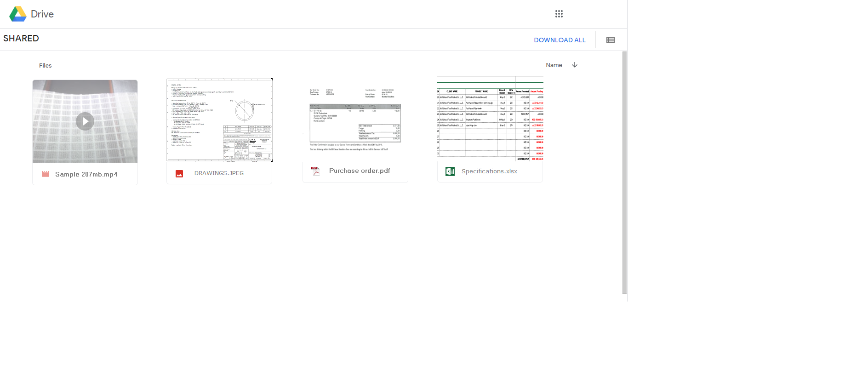
Task: Open the Specifications.xlsx thumbnail preview
Action: coord(490,119)
